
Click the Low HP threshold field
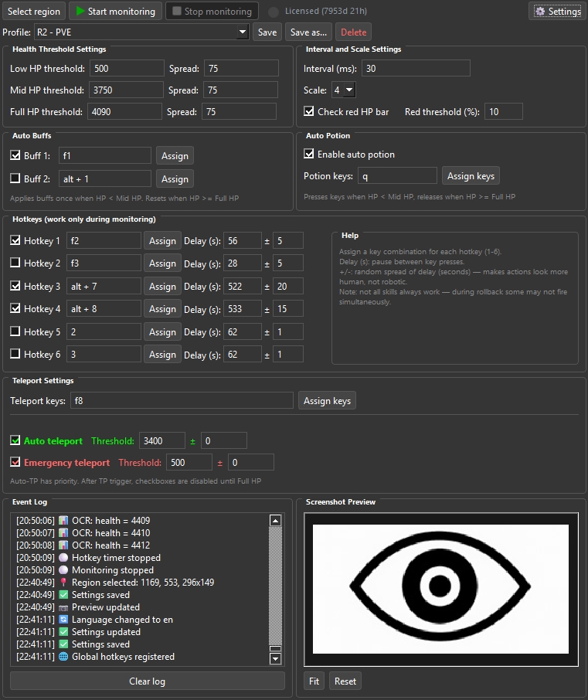point(127,68)
